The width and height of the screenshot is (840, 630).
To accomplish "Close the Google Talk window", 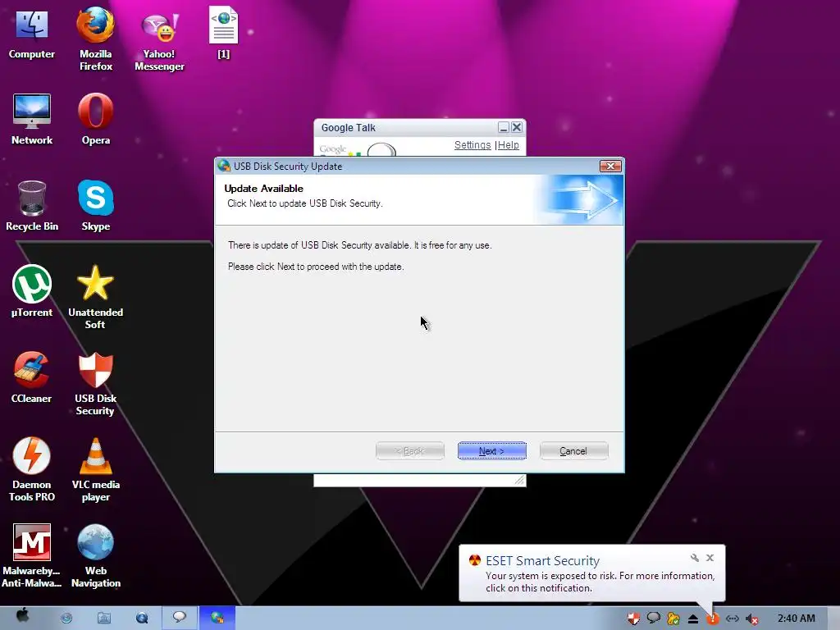I will (x=517, y=127).
